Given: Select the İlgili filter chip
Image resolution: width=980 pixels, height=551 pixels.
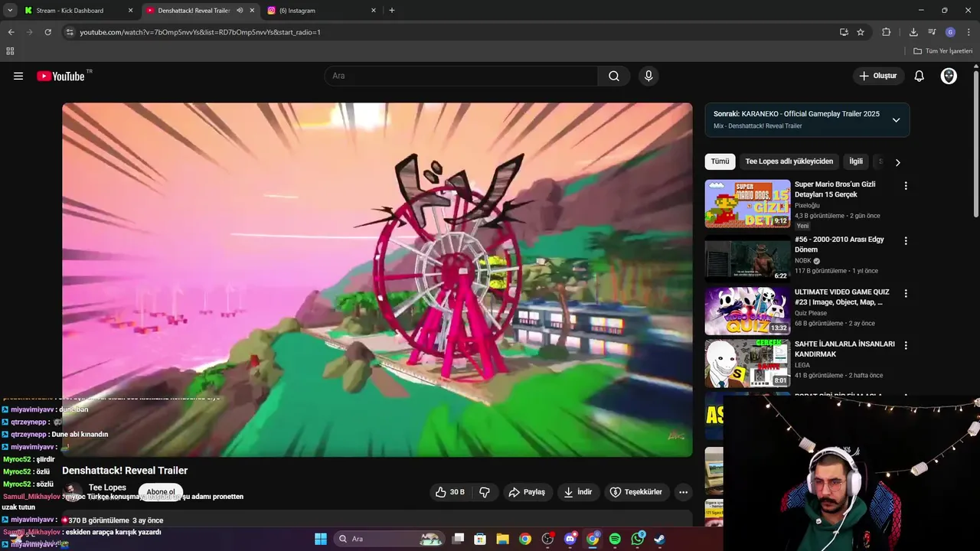Looking at the screenshot, I should point(856,161).
